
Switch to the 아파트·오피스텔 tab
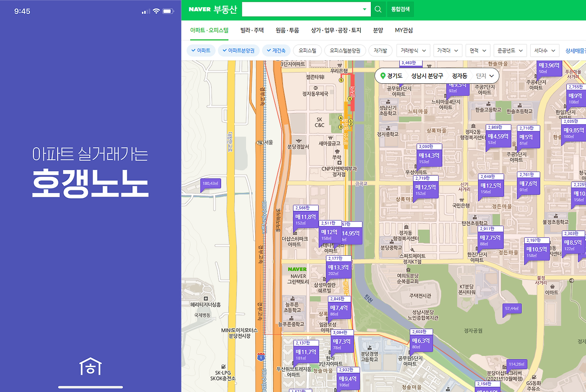209,30
